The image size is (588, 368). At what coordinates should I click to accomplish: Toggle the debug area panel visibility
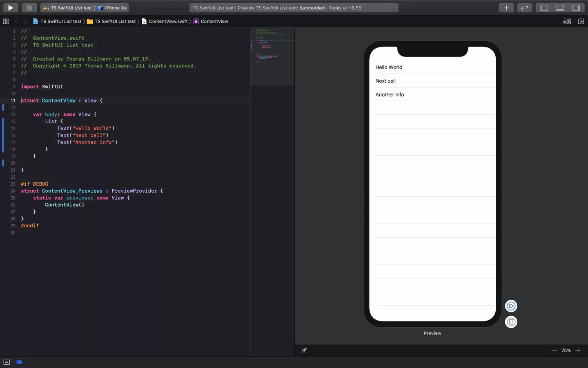pos(560,8)
